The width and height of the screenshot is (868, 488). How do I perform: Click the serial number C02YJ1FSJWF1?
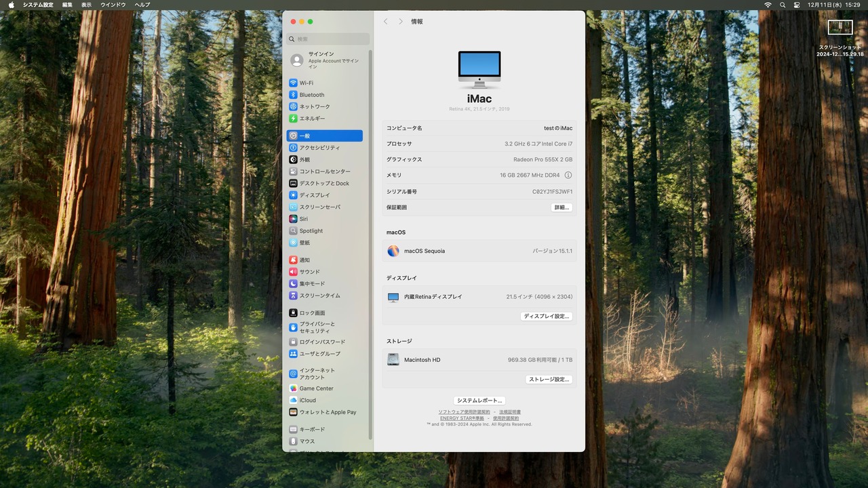(552, 192)
